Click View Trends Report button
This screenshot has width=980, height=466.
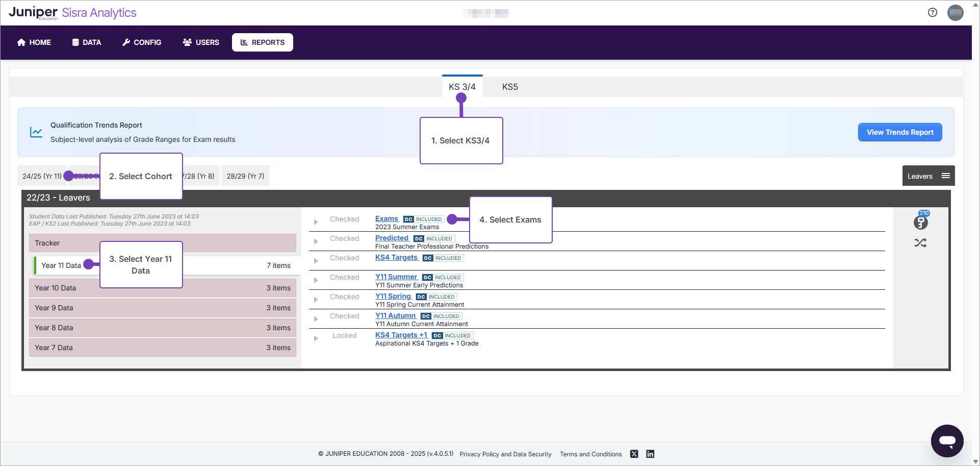pyautogui.click(x=899, y=132)
